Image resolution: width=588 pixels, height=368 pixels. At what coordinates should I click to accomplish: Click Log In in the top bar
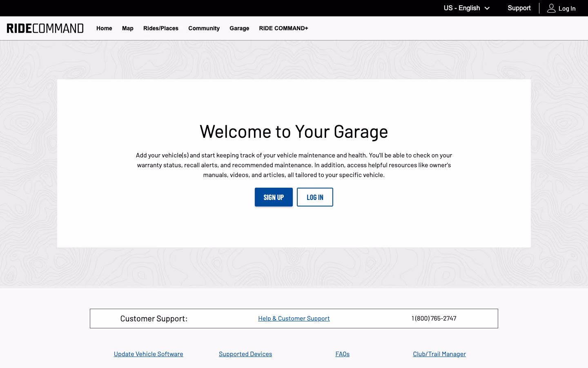pyautogui.click(x=567, y=9)
